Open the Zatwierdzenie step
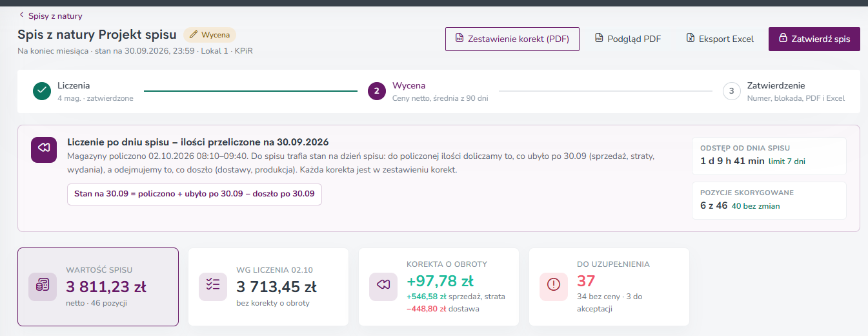Screen dimensions: 868x336 coord(783,92)
